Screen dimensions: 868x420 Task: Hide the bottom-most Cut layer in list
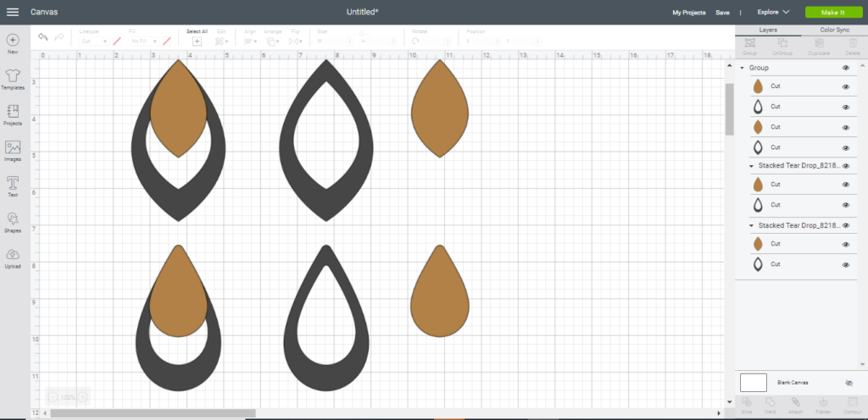(x=845, y=265)
